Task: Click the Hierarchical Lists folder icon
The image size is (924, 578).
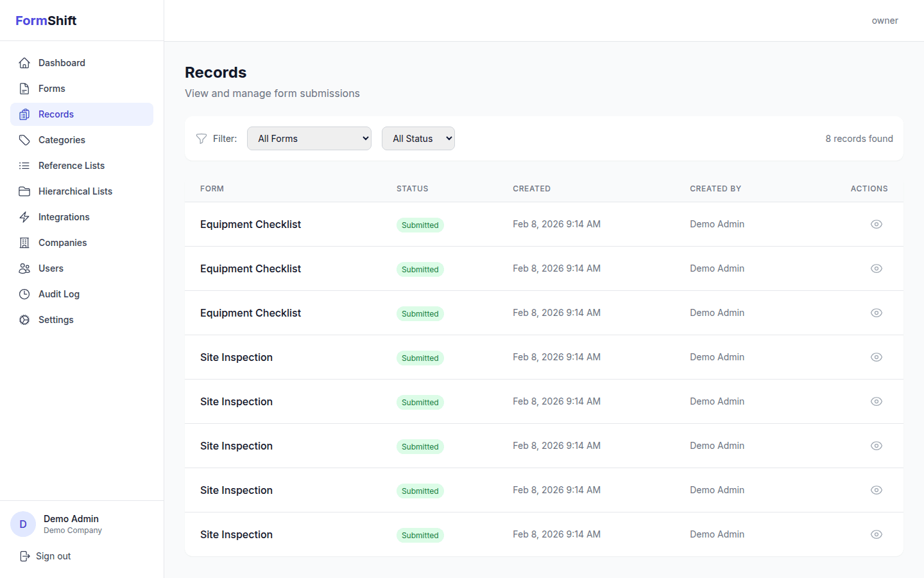Action: coord(24,191)
